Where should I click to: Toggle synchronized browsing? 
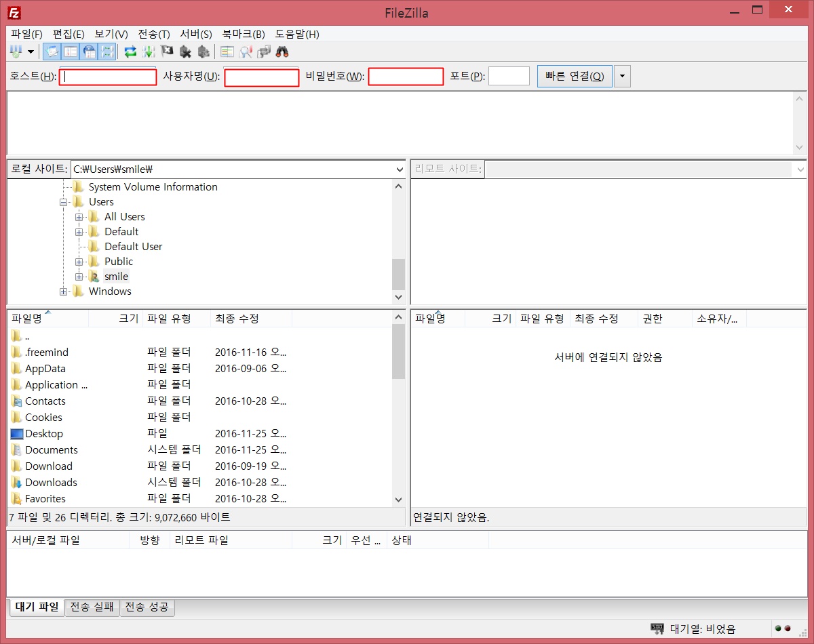tap(264, 52)
